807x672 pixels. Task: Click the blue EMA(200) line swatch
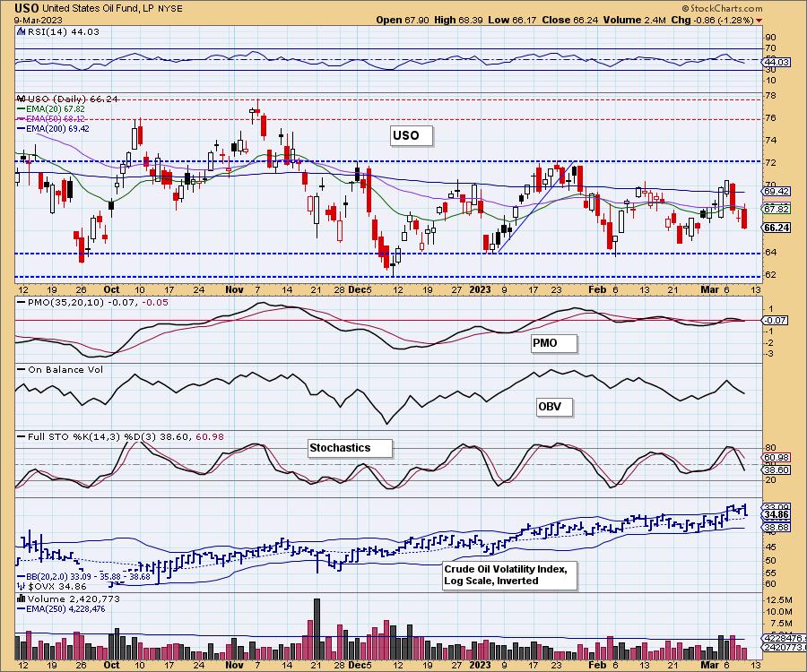click(x=22, y=128)
